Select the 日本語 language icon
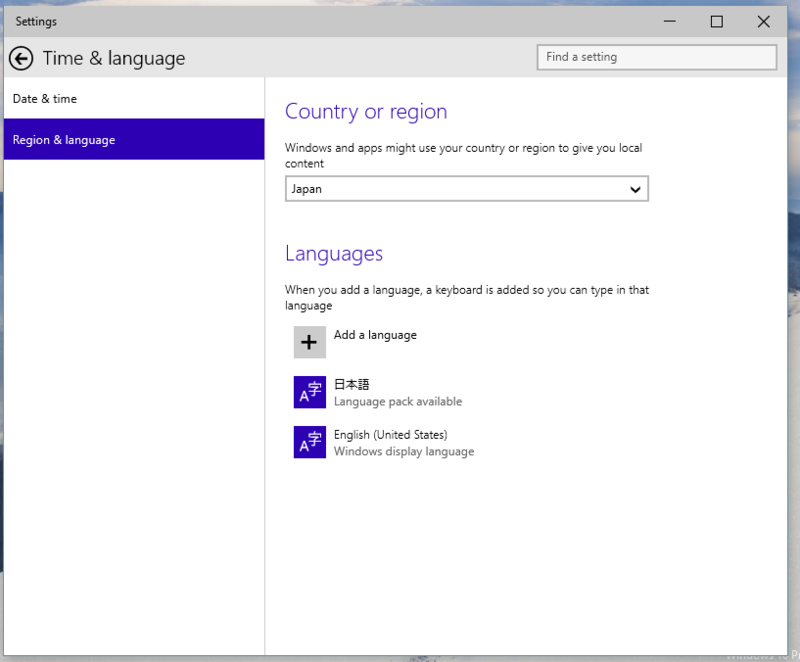800x662 pixels. pos(309,392)
